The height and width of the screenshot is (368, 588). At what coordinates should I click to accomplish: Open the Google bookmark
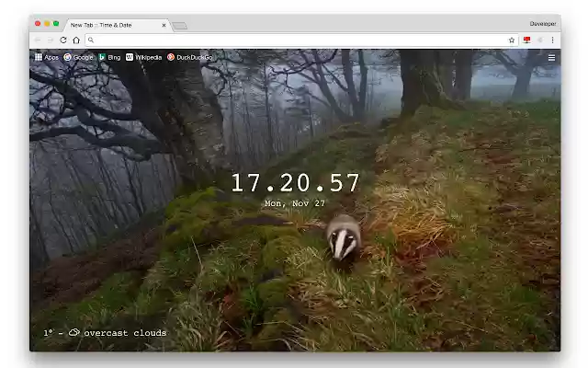pyautogui.click(x=78, y=57)
